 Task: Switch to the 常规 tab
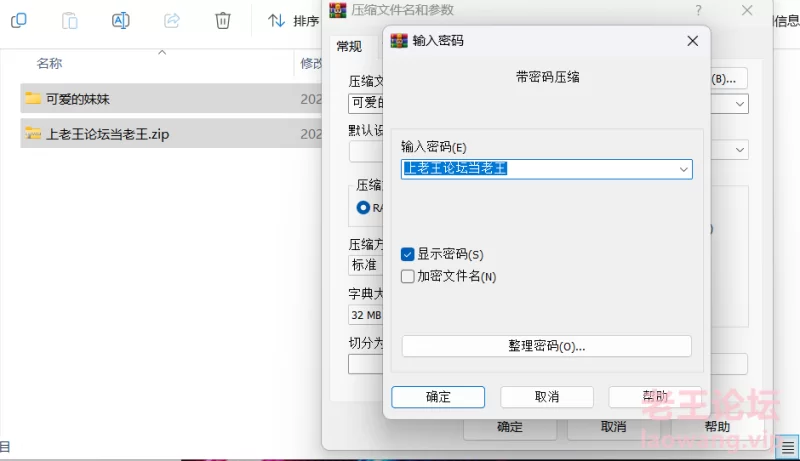[x=349, y=47]
